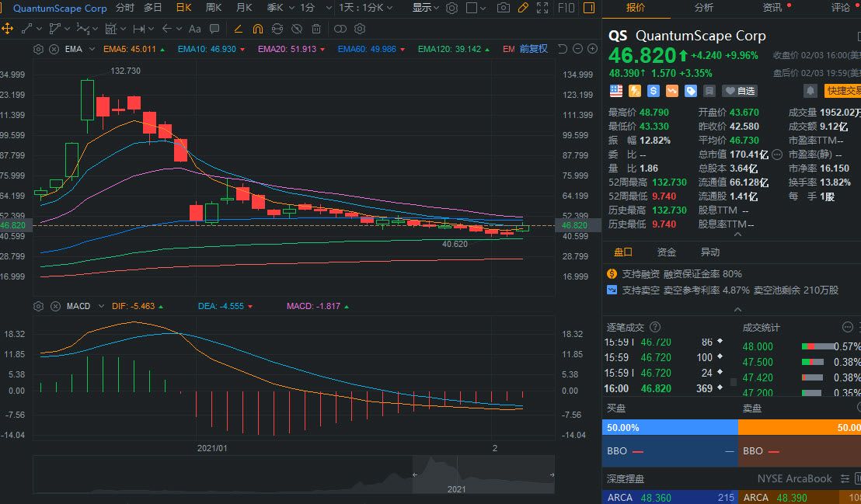Screen dimensions: 861x504
Task: Open MACD indicator settings gear
Action: click(38, 306)
